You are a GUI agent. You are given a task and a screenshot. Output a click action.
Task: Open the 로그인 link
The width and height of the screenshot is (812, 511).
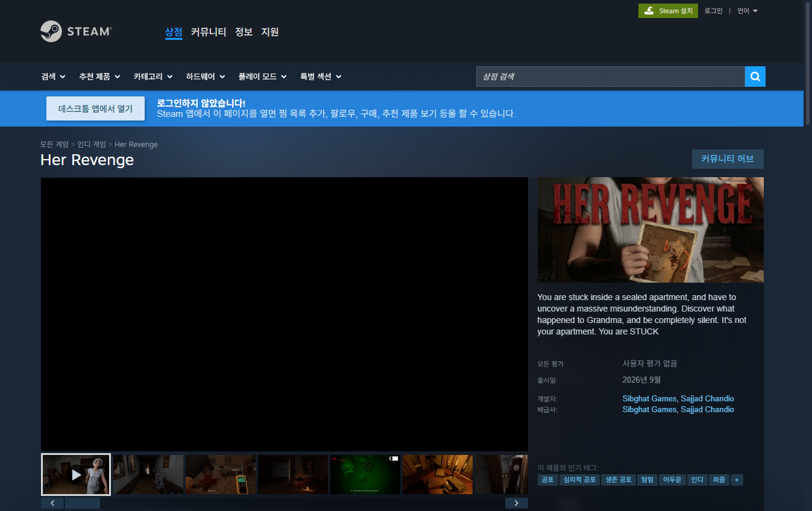[x=713, y=11]
